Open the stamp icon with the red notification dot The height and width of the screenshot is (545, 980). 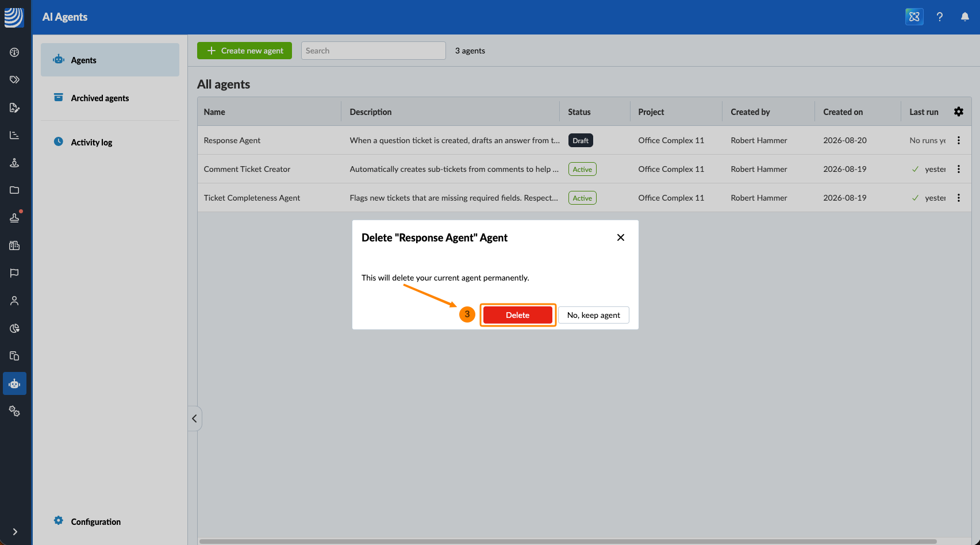point(14,218)
